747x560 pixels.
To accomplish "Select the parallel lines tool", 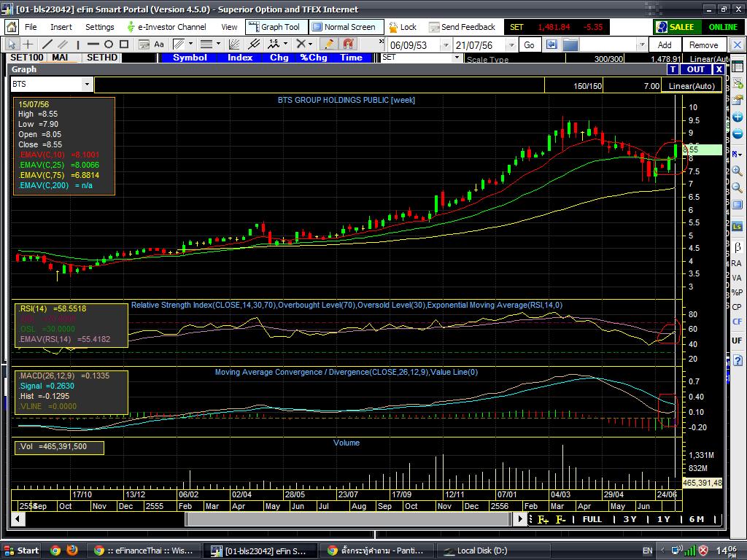I will click(63, 44).
